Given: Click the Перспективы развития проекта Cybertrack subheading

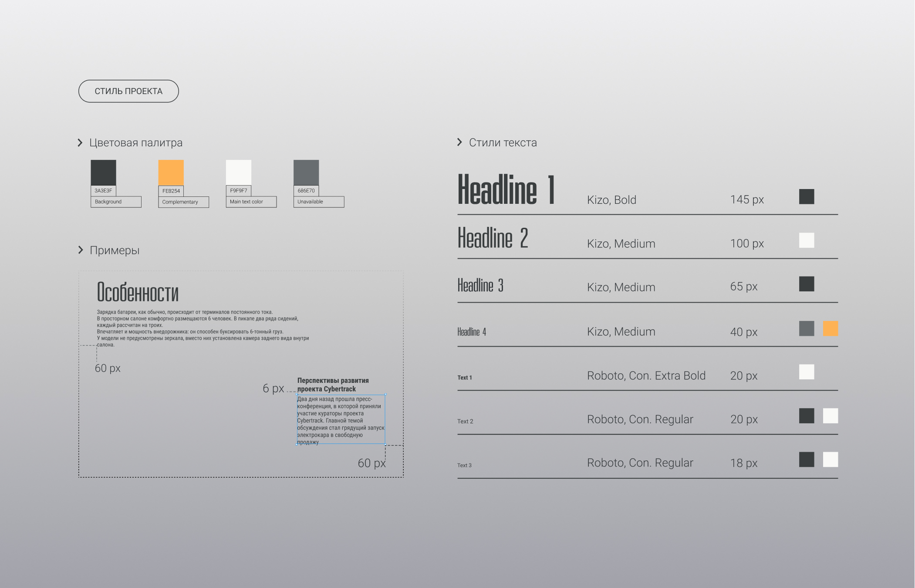Looking at the screenshot, I should 333,385.
